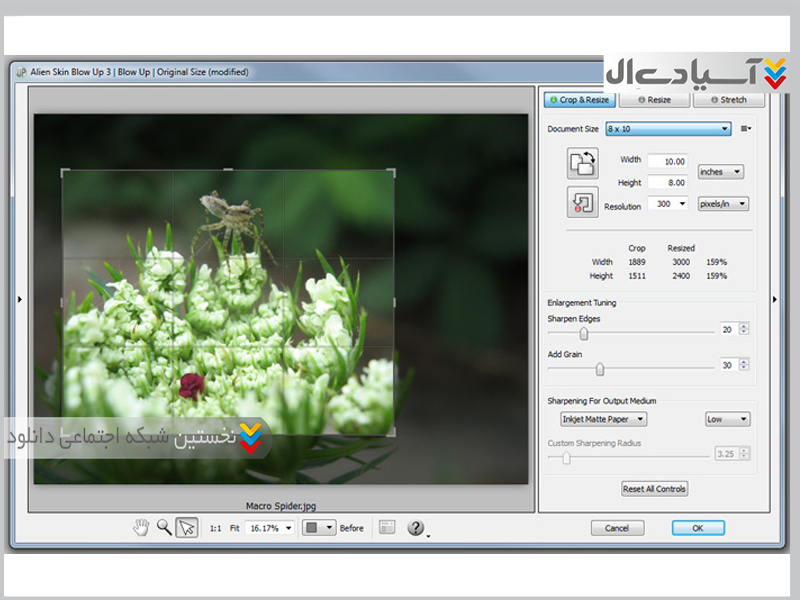The image size is (800, 600).
Task: Click the Width input field
Action: point(667,161)
